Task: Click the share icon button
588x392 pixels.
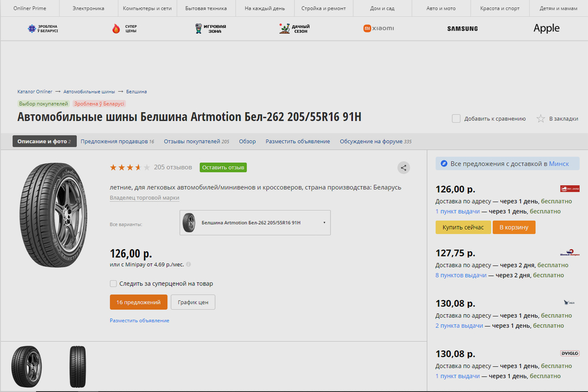Action: tap(404, 168)
